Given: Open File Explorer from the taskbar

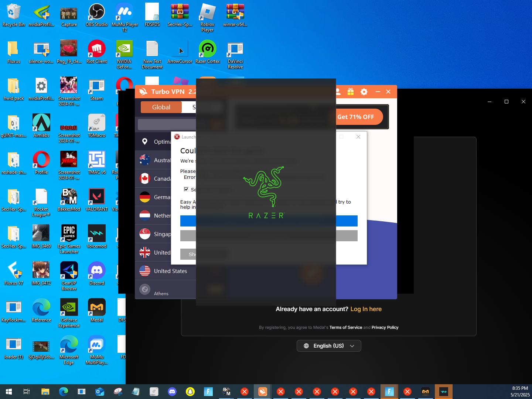Looking at the screenshot, I should point(45,392).
